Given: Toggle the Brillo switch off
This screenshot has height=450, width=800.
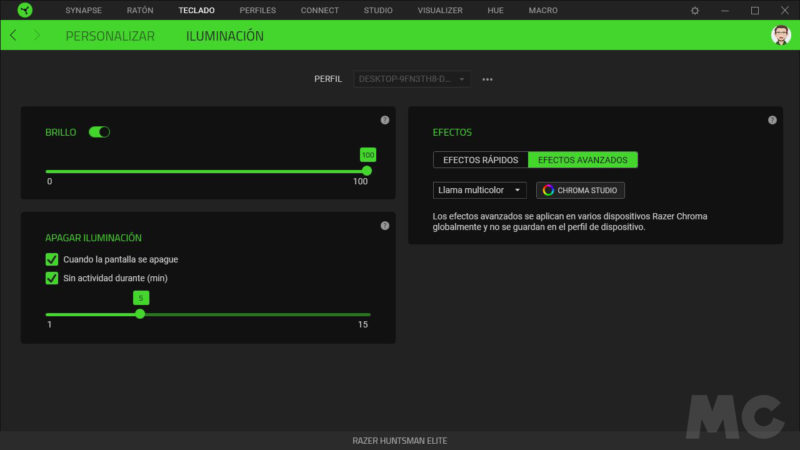Looking at the screenshot, I should coord(99,132).
